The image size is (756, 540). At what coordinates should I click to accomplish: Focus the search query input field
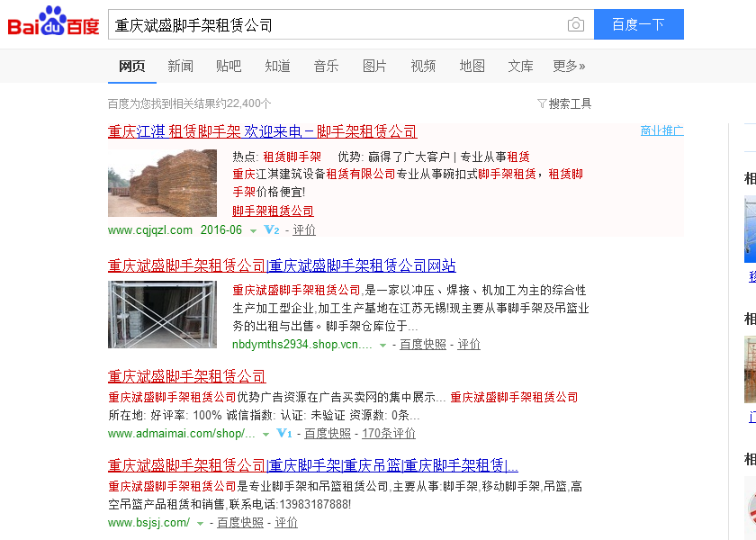[337, 24]
